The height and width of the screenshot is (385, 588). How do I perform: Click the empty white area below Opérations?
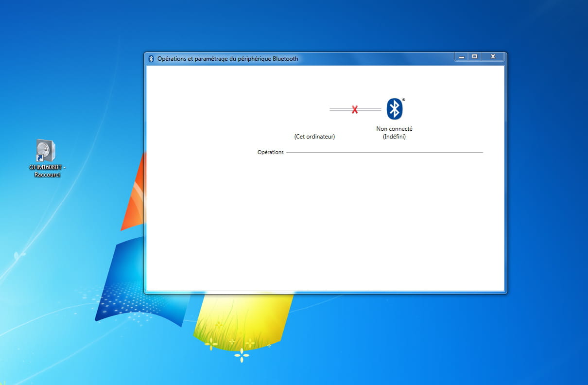tap(326, 224)
